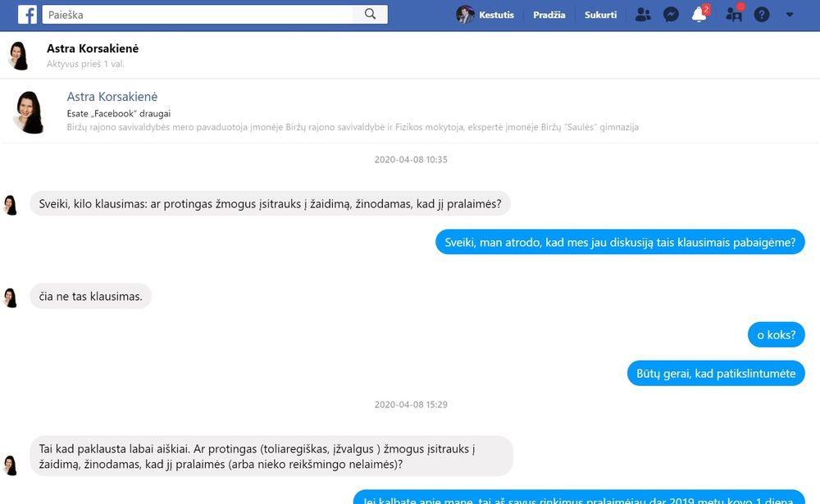The width and height of the screenshot is (820, 504).
Task: Click Astra Korsakienė name in conversation header
Action: [x=93, y=49]
